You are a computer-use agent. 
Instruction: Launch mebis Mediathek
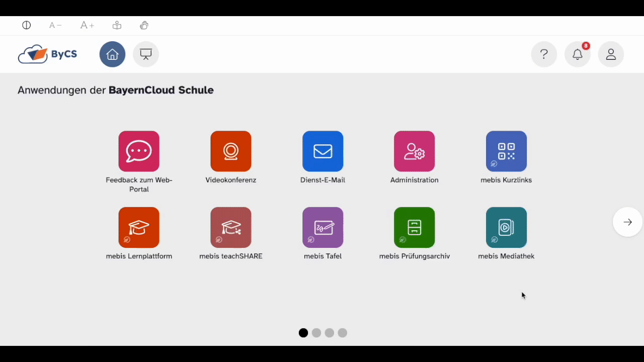(x=506, y=228)
